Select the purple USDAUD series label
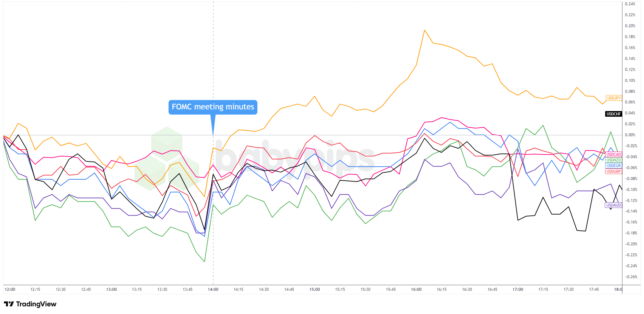 [613, 205]
